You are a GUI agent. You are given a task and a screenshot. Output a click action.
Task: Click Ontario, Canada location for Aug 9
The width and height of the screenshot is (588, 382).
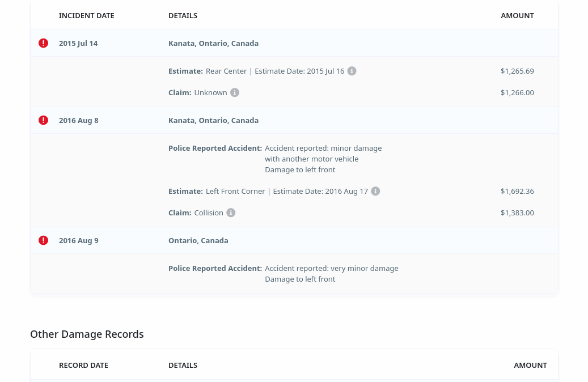click(x=198, y=240)
